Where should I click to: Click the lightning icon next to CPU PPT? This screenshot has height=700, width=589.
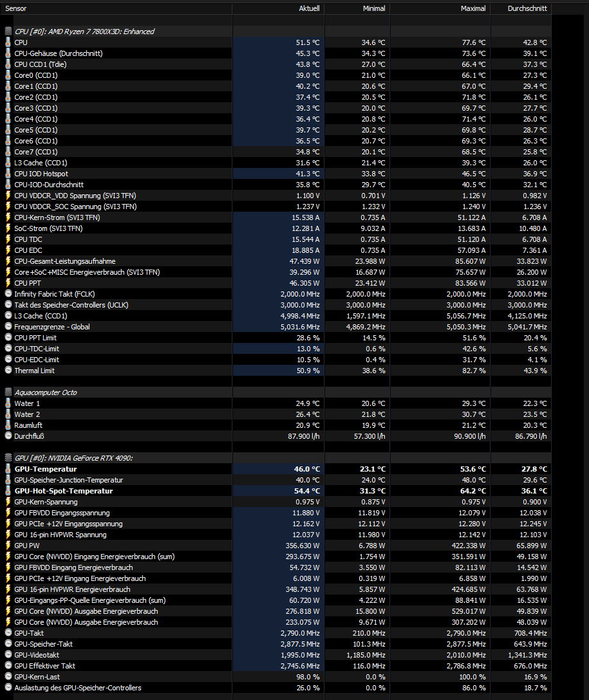tap(8, 283)
